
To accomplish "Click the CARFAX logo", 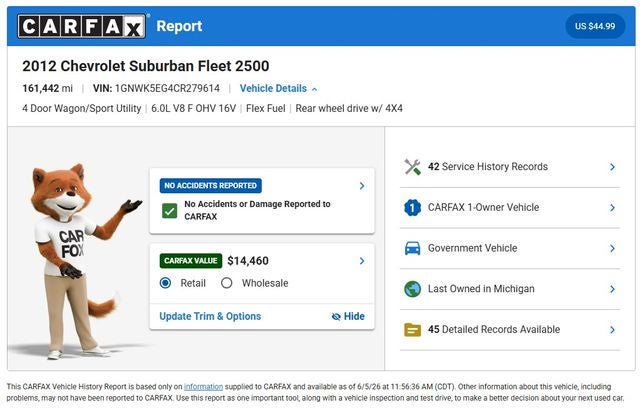I will coord(81,26).
